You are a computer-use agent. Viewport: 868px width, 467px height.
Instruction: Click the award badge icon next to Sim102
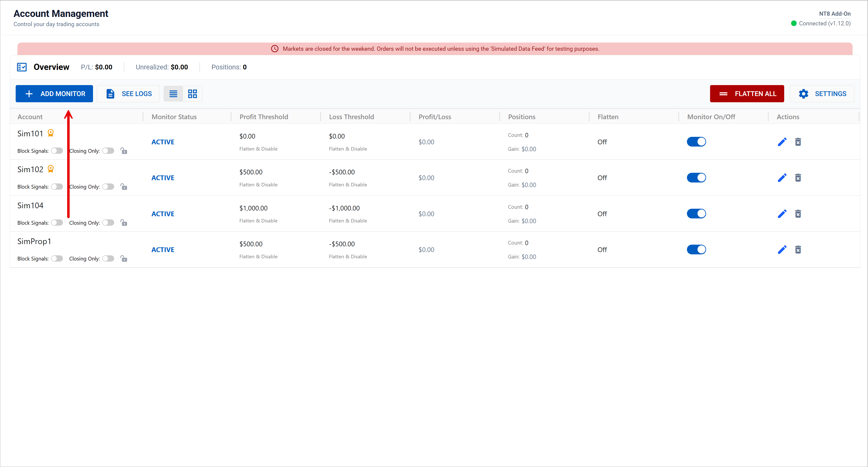click(50, 169)
